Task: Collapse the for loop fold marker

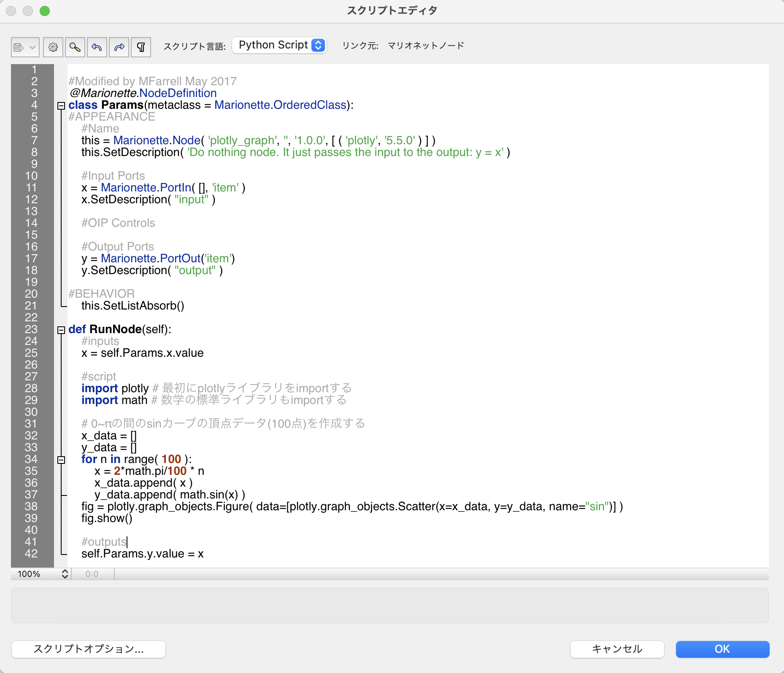Action: (61, 460)
